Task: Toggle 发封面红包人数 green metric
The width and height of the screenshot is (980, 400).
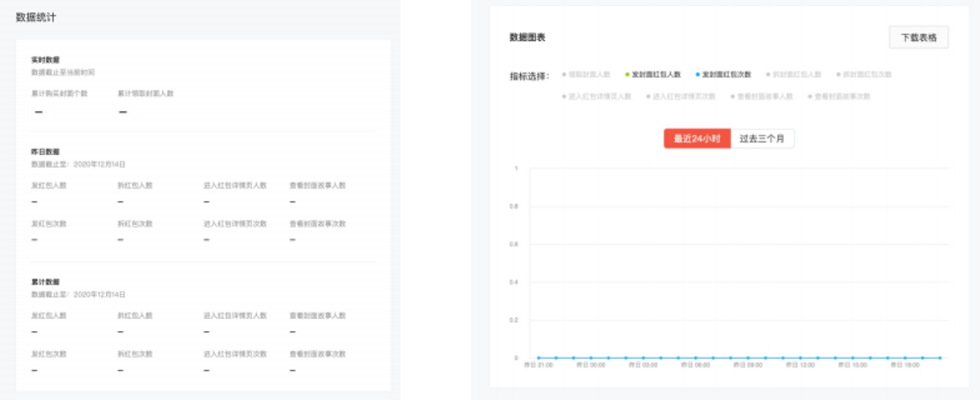Action: [653, 75]
